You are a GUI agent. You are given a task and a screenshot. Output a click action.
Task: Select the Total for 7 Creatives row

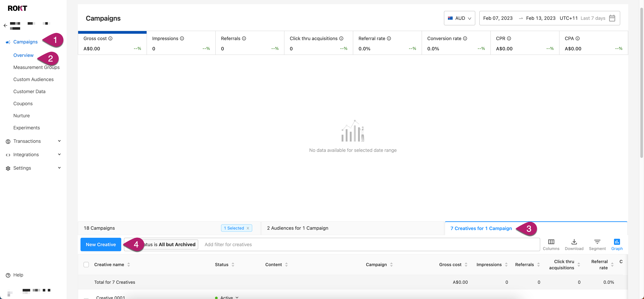click(x=353, y=282)
